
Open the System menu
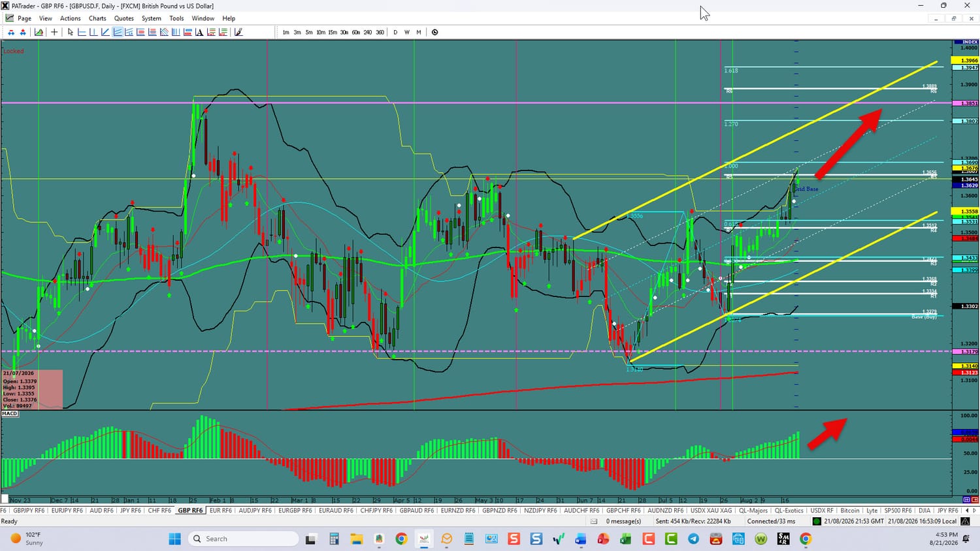[x=152, y=18]
